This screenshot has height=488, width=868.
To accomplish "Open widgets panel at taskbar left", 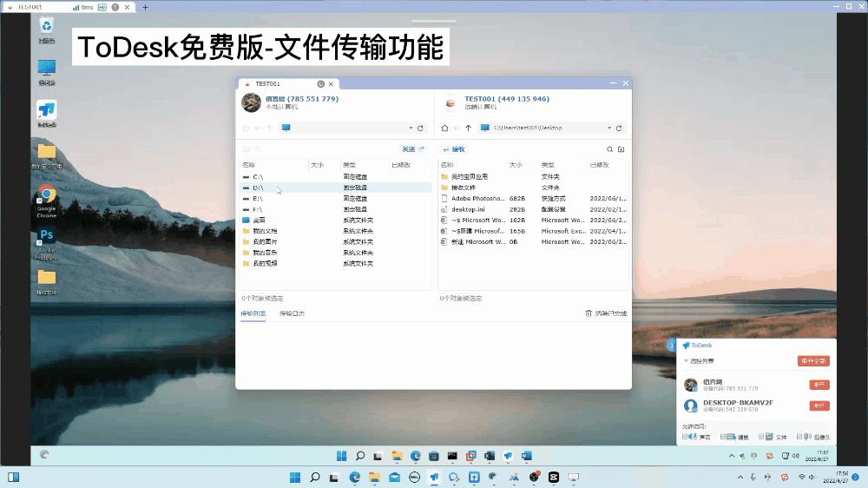I will tap(13, 477).
